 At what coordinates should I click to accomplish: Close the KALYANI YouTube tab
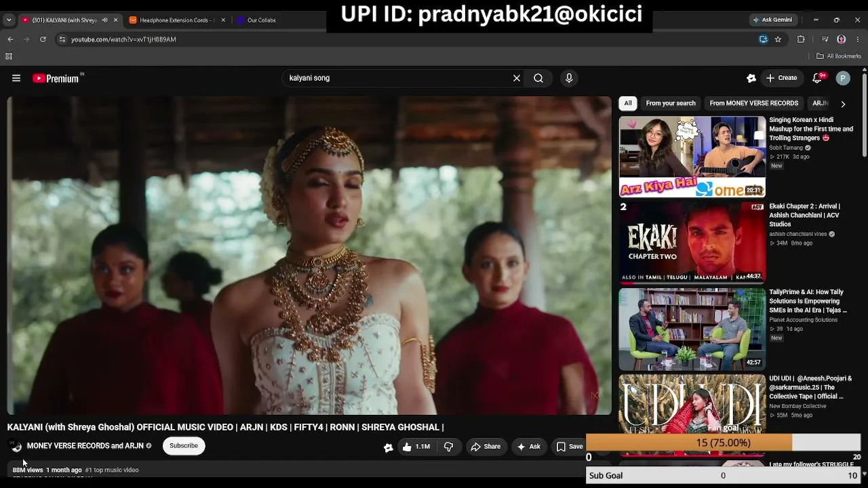(x=115, y=20)
